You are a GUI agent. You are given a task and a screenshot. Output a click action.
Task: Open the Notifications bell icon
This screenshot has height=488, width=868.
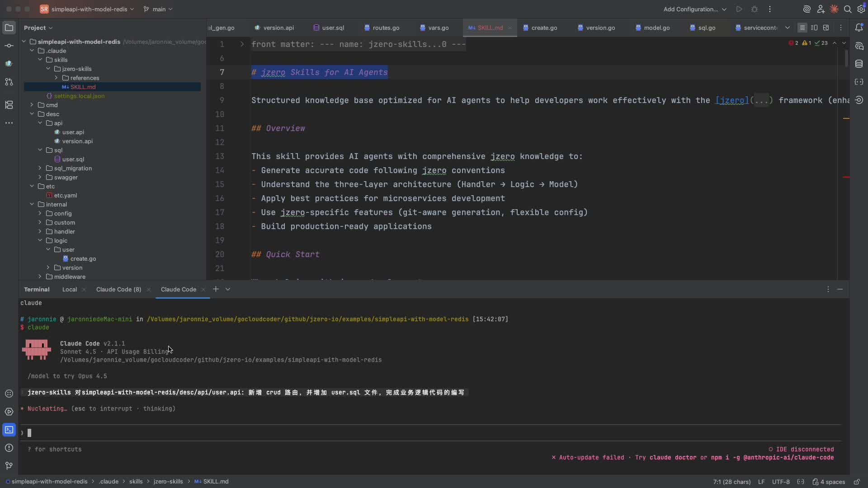[859, 28]
